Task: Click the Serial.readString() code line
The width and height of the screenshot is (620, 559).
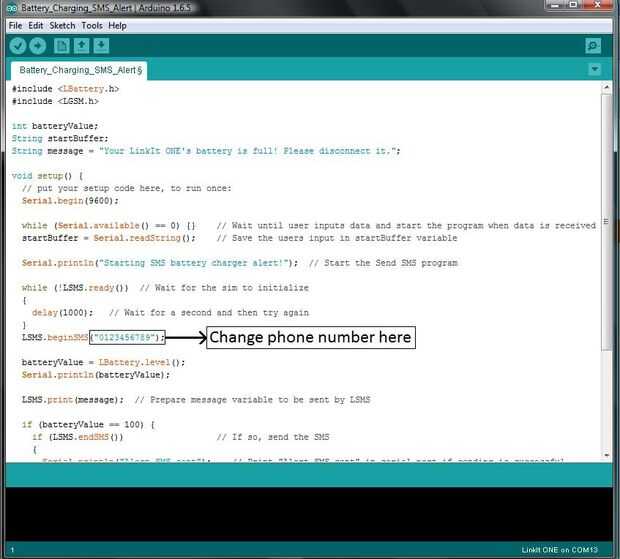Action: tap(109, 238)
